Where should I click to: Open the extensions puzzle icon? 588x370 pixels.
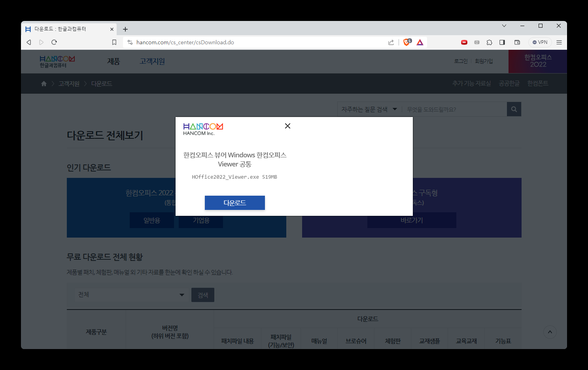point(490,42)
